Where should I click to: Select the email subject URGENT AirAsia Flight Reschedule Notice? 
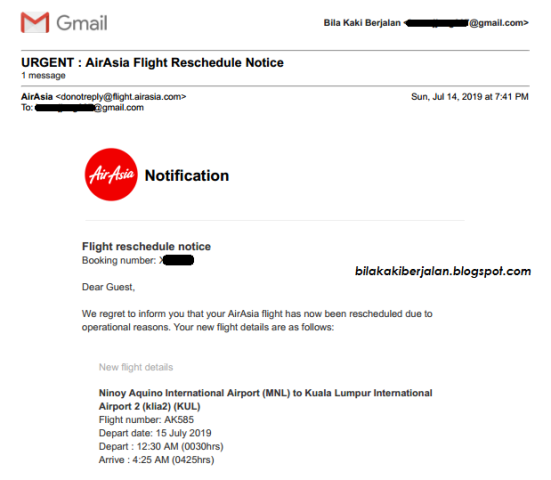153,63
